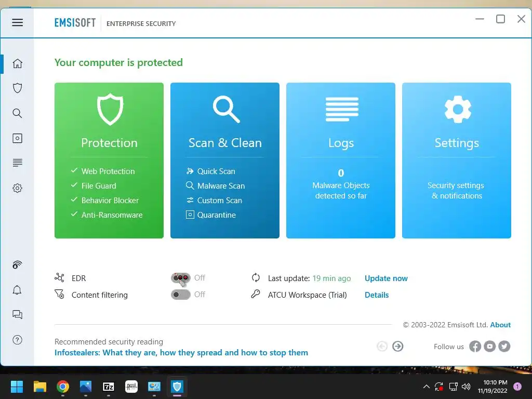Open Emsisoft Facebook page icon
This screenshot has height=399, width=532.
tap(475, 347)
